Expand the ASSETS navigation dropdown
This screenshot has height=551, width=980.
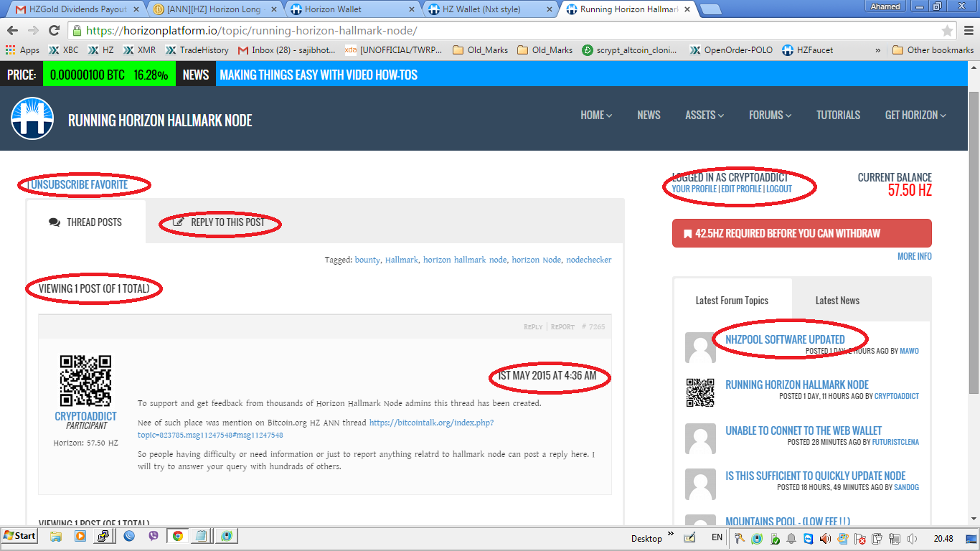coord(705,115)
